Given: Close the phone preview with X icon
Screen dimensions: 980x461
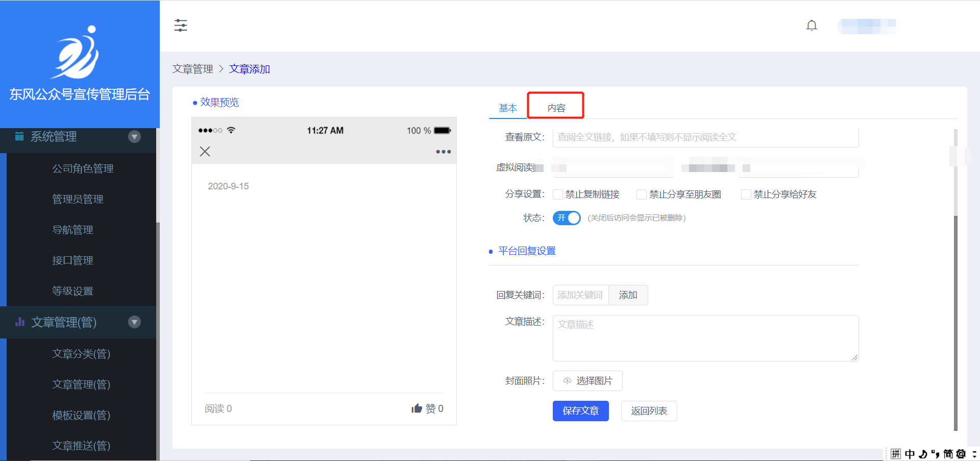Looking at the screenshot, I should click(205, 152).
